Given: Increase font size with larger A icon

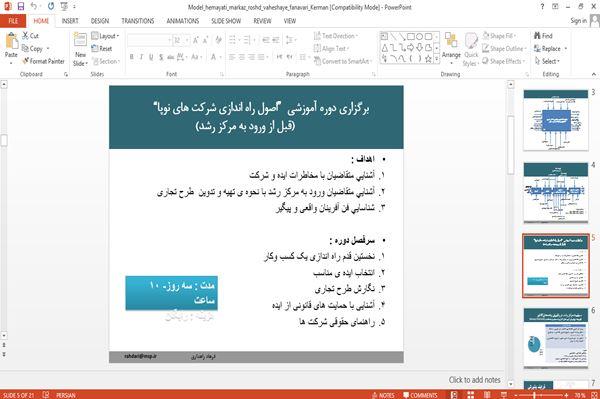Looking at the screenshot, I should click(x=196, y=40).
